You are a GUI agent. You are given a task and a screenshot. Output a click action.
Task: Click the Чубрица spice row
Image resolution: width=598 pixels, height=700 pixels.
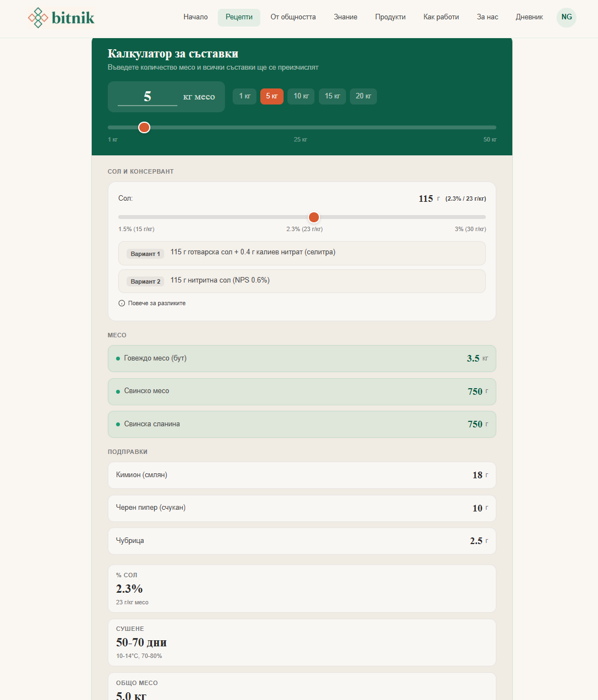point(302,541)
